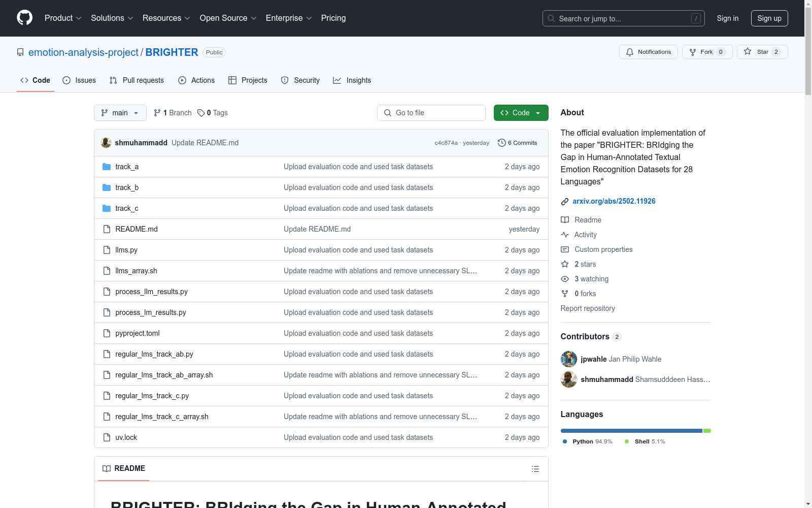The width and height of the screenshot is (812, 508).
Task: Click Report repository link
Action: click(x=588, y=308)
